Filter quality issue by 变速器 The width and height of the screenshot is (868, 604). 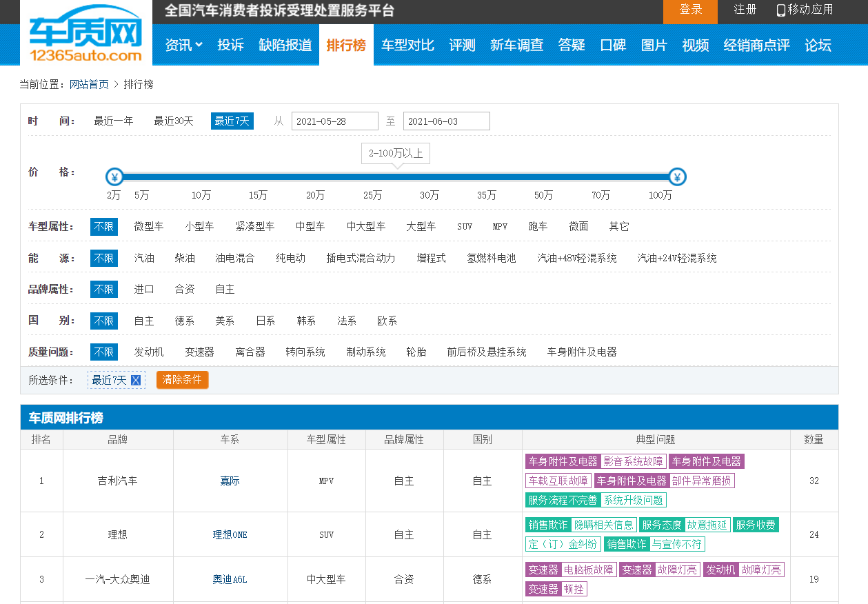(x=200, y=352)
